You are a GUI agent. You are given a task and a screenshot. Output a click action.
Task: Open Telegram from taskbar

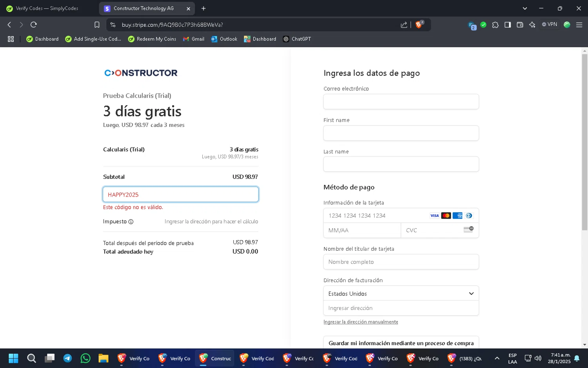(x=67, y=358)
